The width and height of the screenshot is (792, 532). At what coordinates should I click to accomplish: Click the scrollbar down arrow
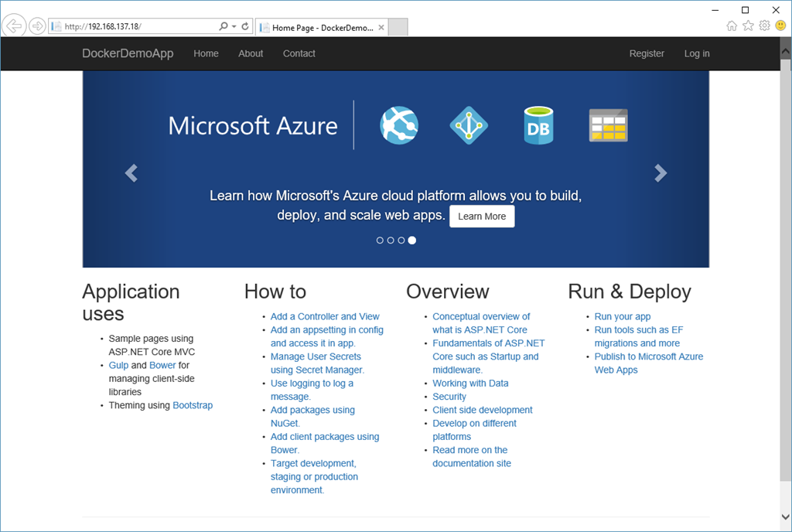(x=786, y=517)
